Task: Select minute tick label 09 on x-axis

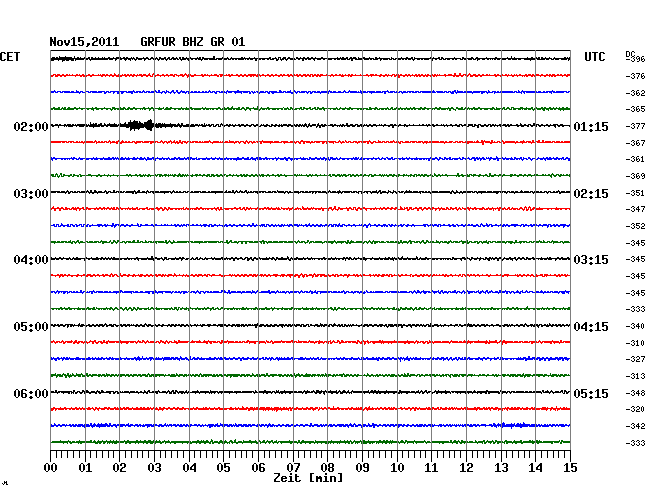Action: pyautogui.click(x=362, y=468)
